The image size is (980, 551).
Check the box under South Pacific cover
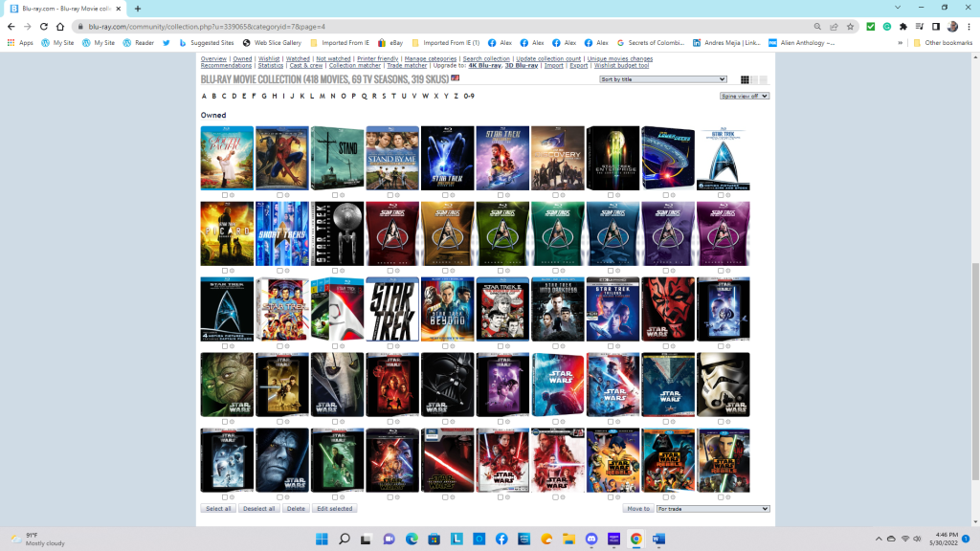tap(225, 195)
